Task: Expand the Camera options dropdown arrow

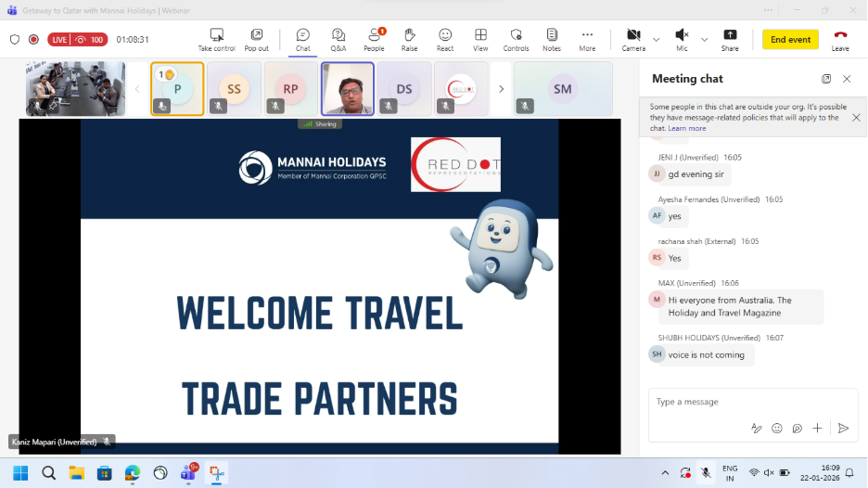Action: click(x=657, y=40)
